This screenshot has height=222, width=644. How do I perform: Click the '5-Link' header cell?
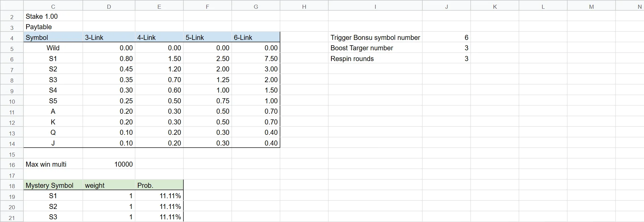point(207,38)
